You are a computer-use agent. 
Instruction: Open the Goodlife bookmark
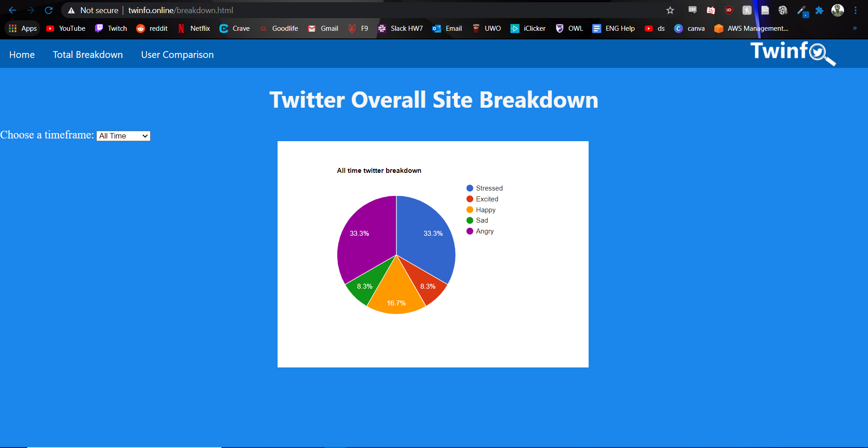tap(279, 28)
